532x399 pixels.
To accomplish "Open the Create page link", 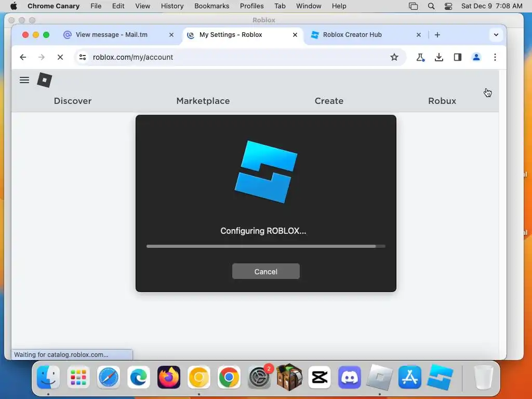I will 329,101.
